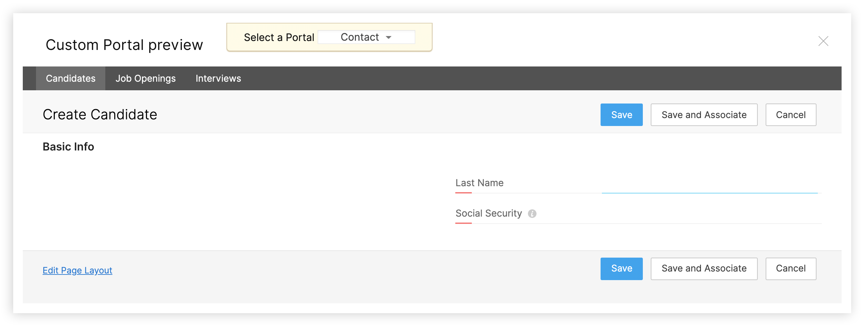This screenshot has width=868, height=335.
Task: Click Cancel in the footer bar
Action: pyautogui.click(x=790, y=269)
